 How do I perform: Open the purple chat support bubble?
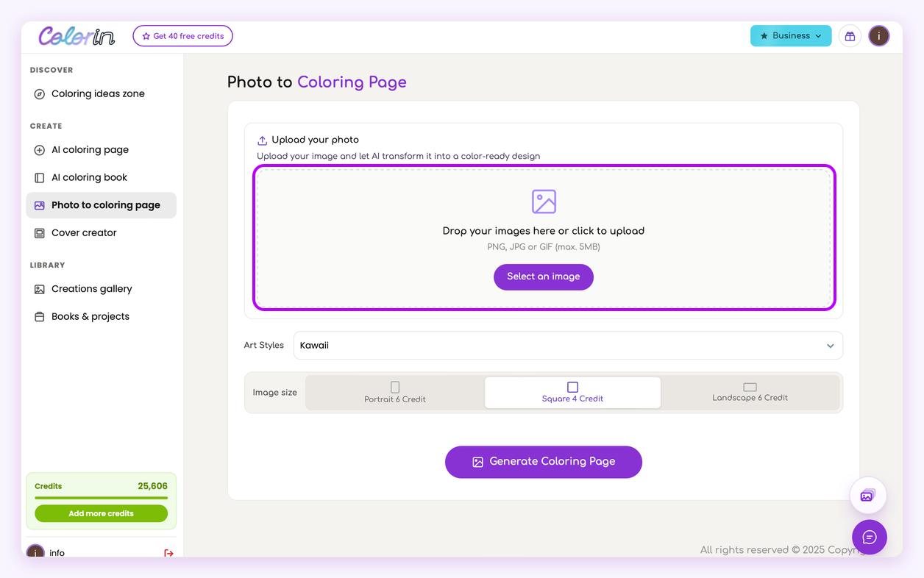(x=870, y=537)
